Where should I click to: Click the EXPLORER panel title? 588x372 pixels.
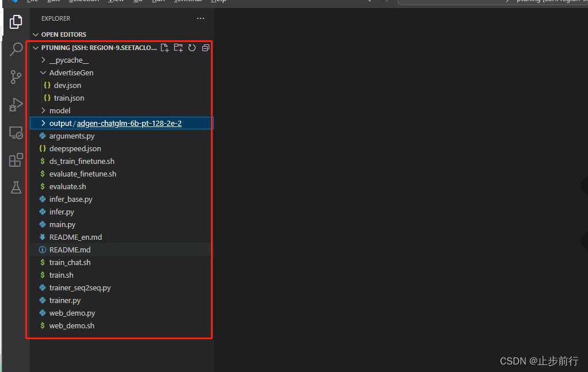pos(56,18)
